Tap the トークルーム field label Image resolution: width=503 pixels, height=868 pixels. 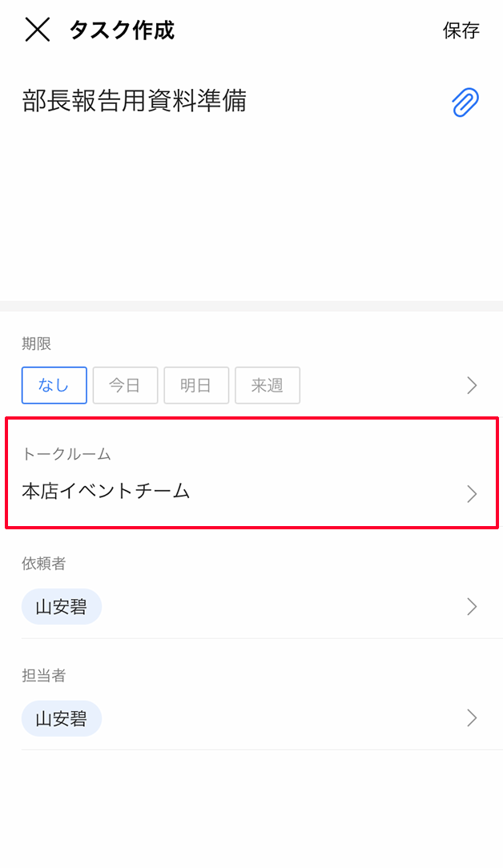66,454
